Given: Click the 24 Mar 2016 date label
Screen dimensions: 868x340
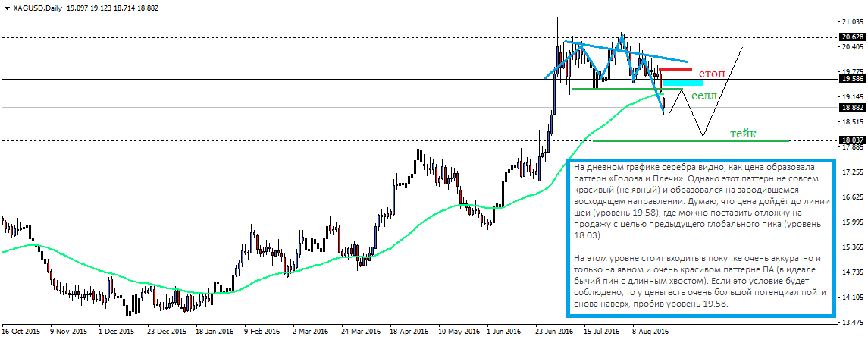Looking at the screenshot, I should click(360, 332).
